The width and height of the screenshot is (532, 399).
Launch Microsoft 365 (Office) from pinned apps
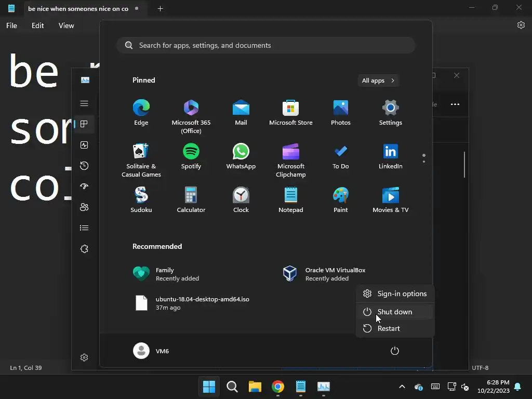coord(191,117)
